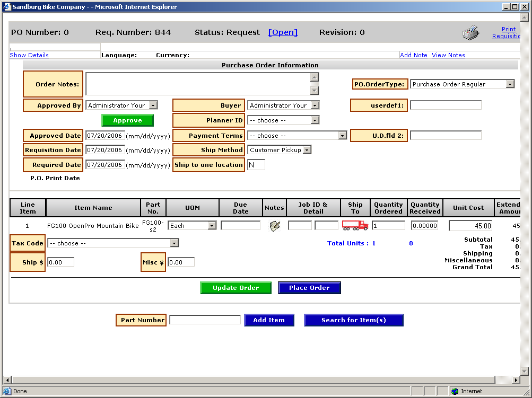Expand the Payment Terms dropdown
The width and height of the screenshot is (532, 398).
(342, 136)
